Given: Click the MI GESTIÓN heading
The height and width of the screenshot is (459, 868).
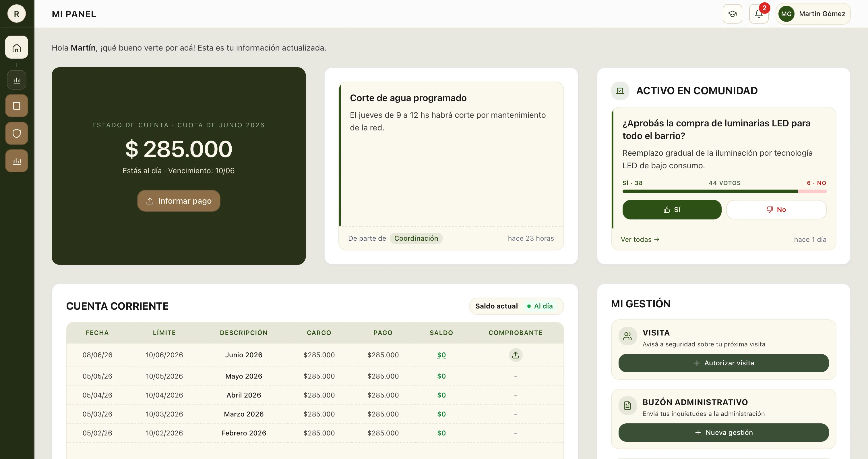Looking at the screenshot, I should (x=641, y=304).
